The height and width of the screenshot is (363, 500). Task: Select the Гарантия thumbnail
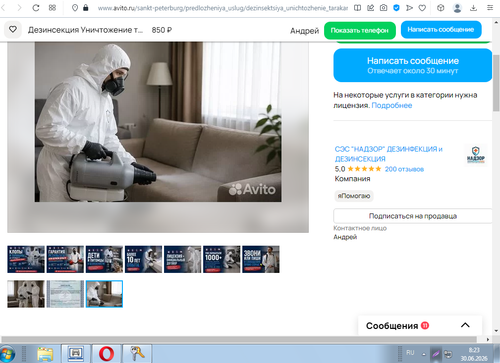tap(65, 259)
